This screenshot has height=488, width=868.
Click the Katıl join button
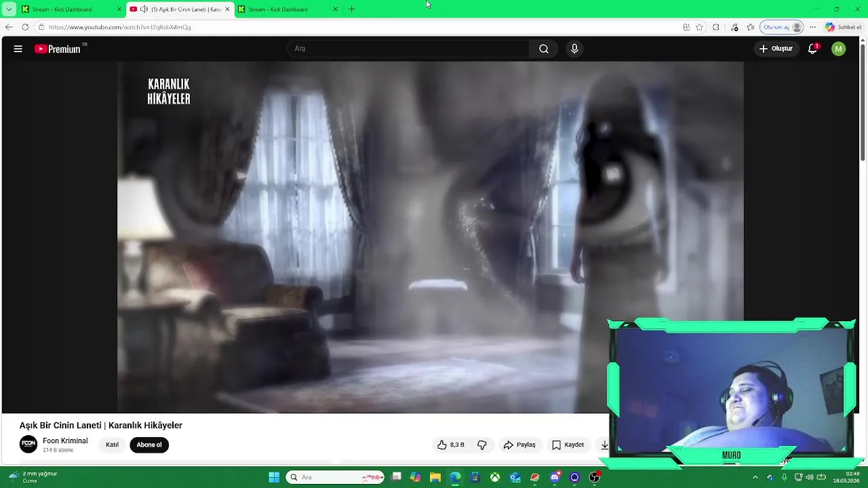112,445
